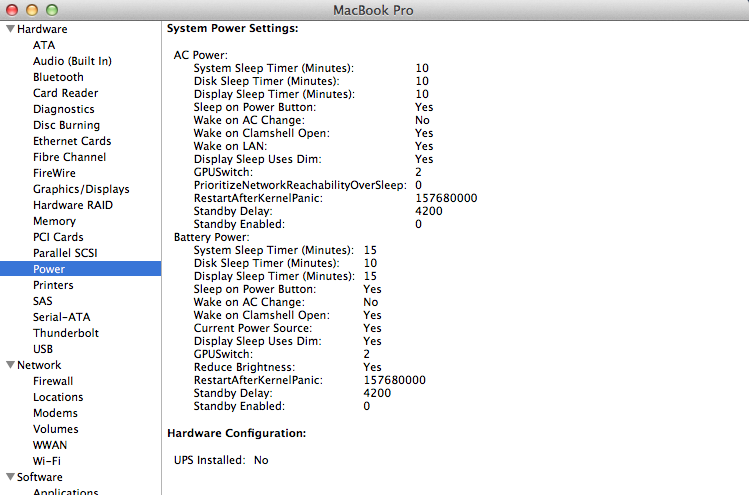Image resolution: width=749 pixels, height=495 pixels.
Task: Open Locations under Network
Action: point(58,397)
